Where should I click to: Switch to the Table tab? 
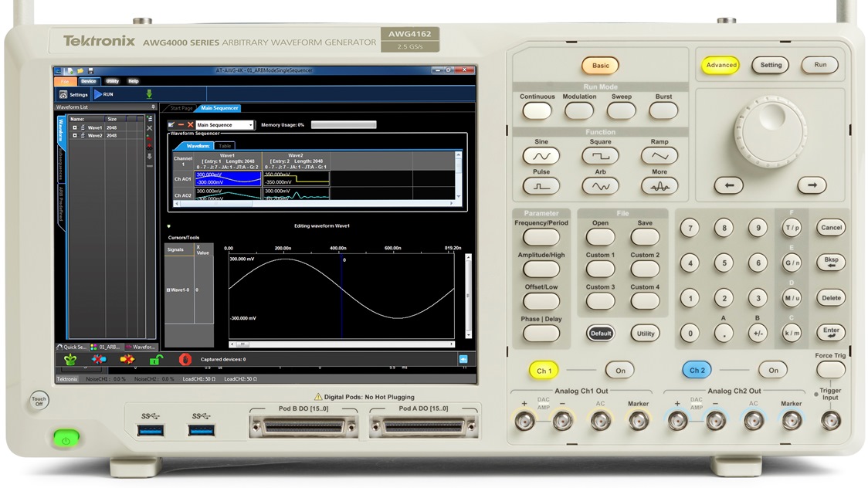pyautogui.click(x=225, y=145)
